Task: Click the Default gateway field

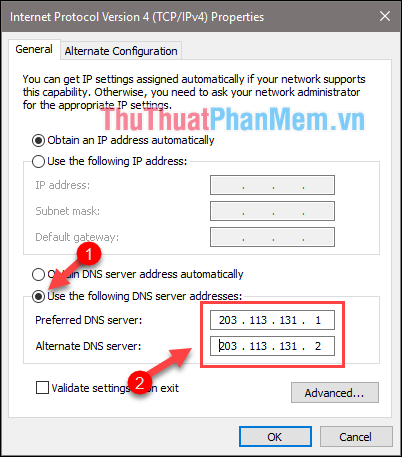Action: (272, 237)
